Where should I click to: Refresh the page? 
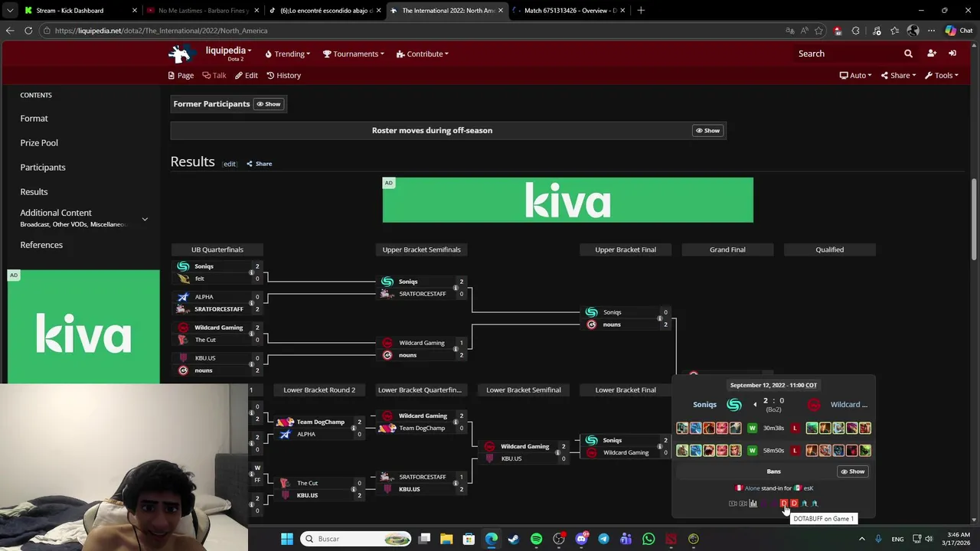click(x=28, y=31)
